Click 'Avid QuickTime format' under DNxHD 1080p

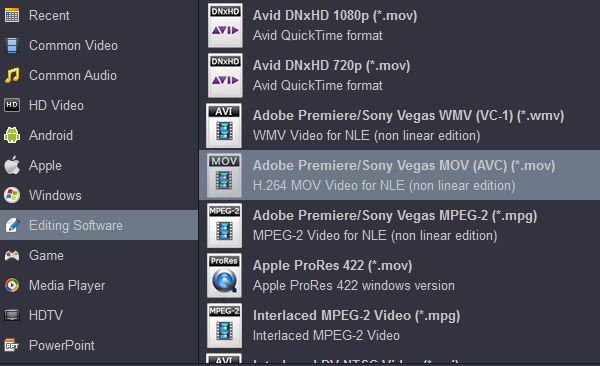[318, 36]
